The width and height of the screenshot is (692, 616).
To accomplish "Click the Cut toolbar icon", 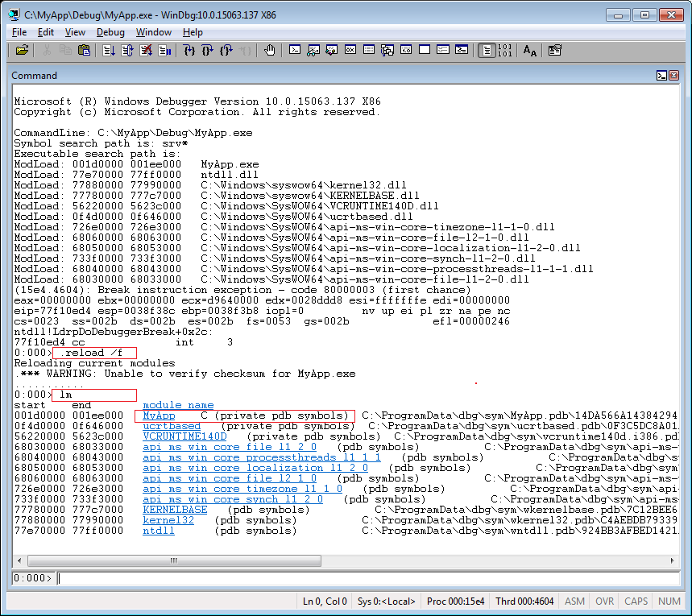I will 47,50.
